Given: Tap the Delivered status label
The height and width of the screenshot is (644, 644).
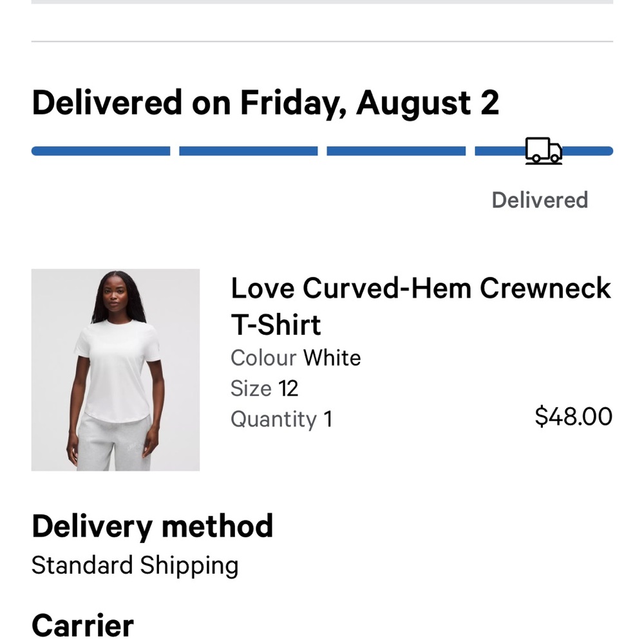Looking at the screenshot, I should (540, 200).
